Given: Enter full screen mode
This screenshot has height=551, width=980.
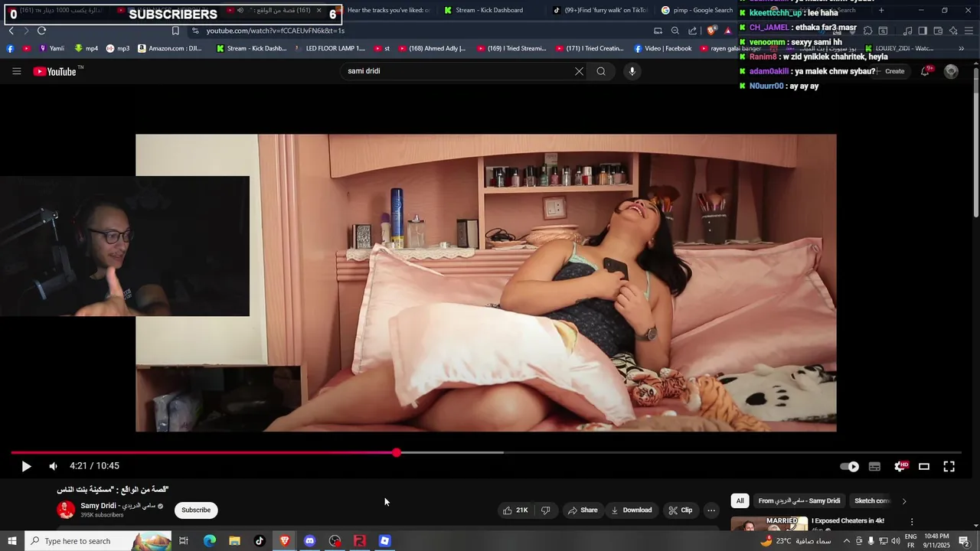Looking at the screenshot, I should pyautogui.click(x=949, y=466).
